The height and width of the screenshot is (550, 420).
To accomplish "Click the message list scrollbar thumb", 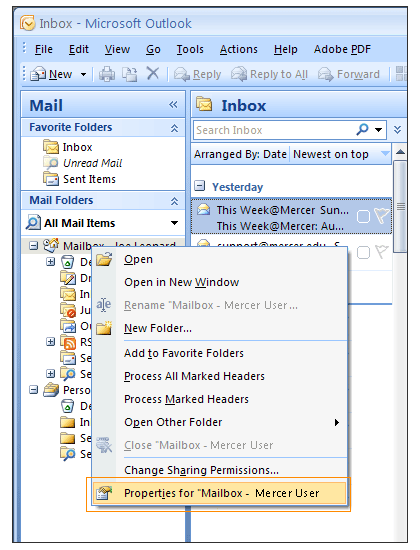I will [400, 207].
